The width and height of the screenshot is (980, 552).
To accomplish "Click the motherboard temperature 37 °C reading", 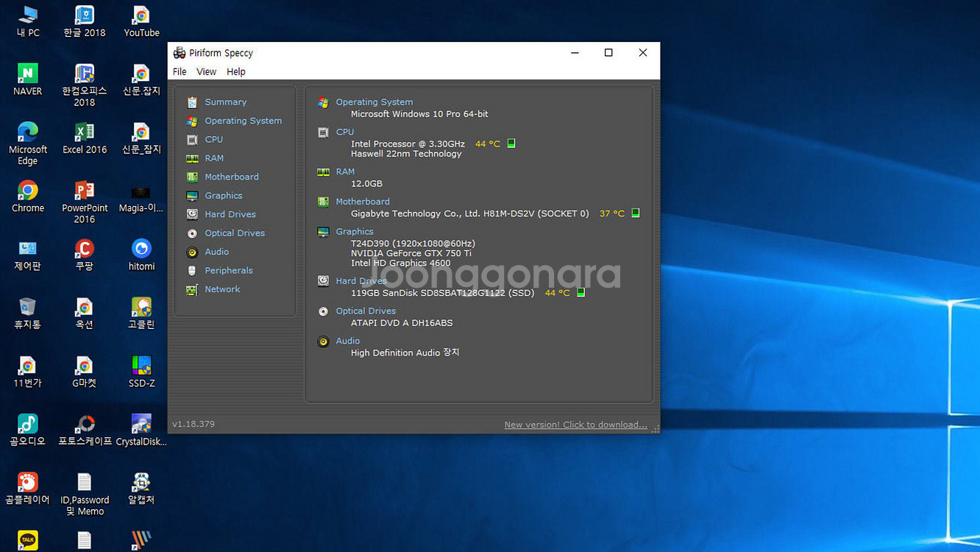I will pos(611,213).
